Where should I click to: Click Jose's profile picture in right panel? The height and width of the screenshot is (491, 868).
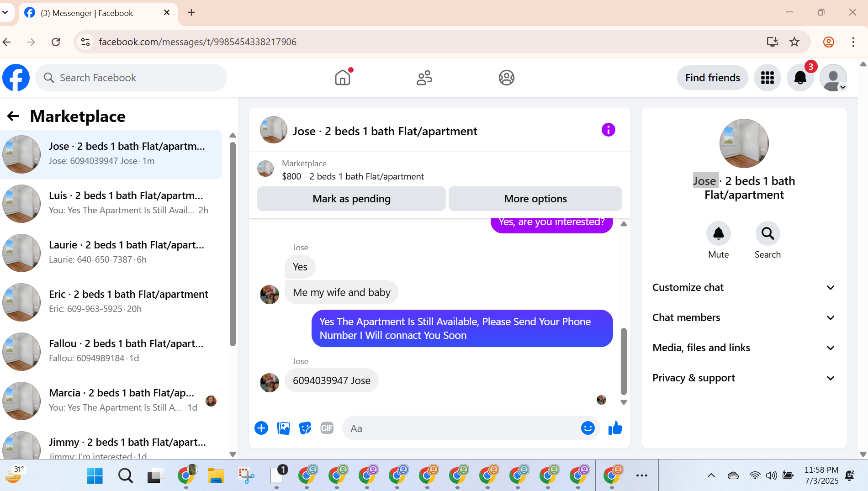pos(744,143)
